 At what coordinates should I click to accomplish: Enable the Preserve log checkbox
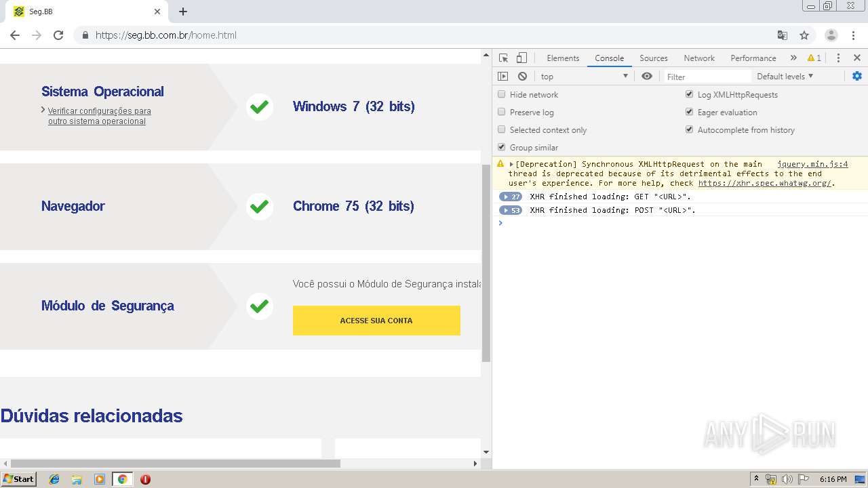click(x=502, y=112)
